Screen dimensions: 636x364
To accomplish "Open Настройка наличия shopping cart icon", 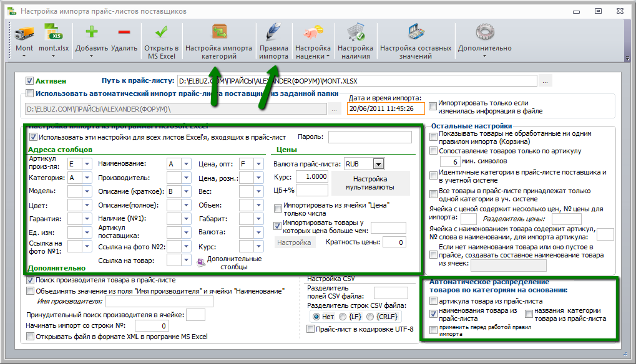I will coord(356,32).
